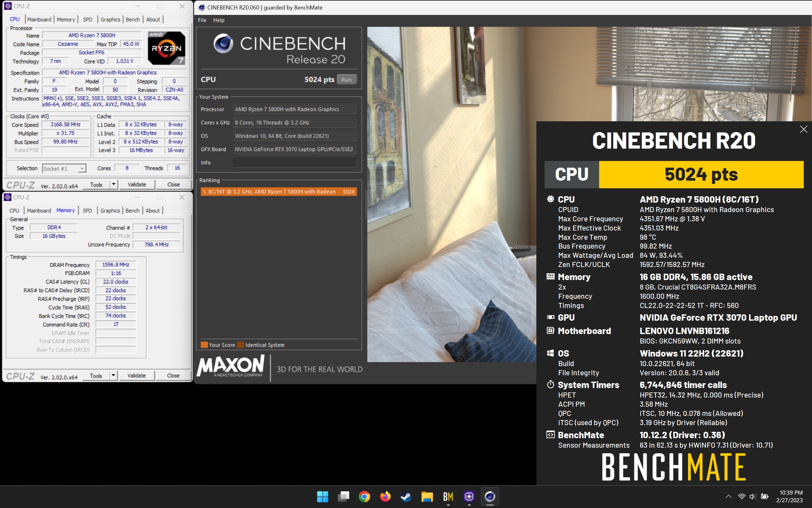The height and width of the screenshot is (508, 812).
Task: Click Validate in top CPU-Z window
Action: 137,184
